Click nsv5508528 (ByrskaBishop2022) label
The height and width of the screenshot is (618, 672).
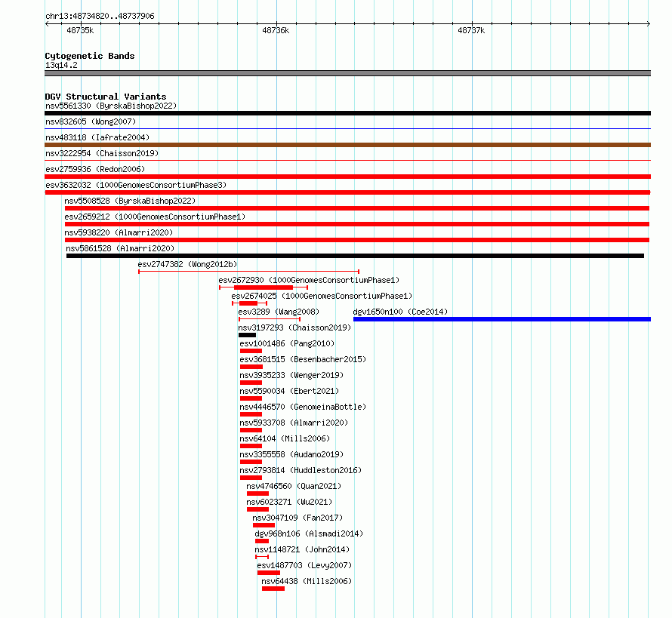[130, 201]
